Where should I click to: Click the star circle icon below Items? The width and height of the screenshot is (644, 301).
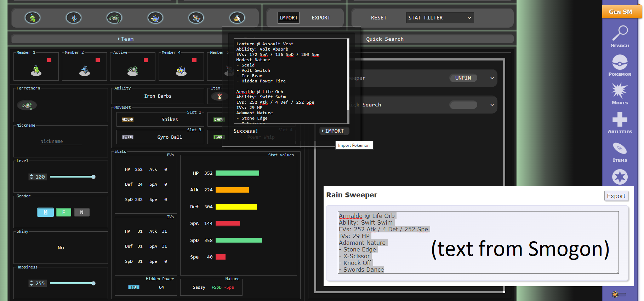pyautogui.click(x=620, y=177)
